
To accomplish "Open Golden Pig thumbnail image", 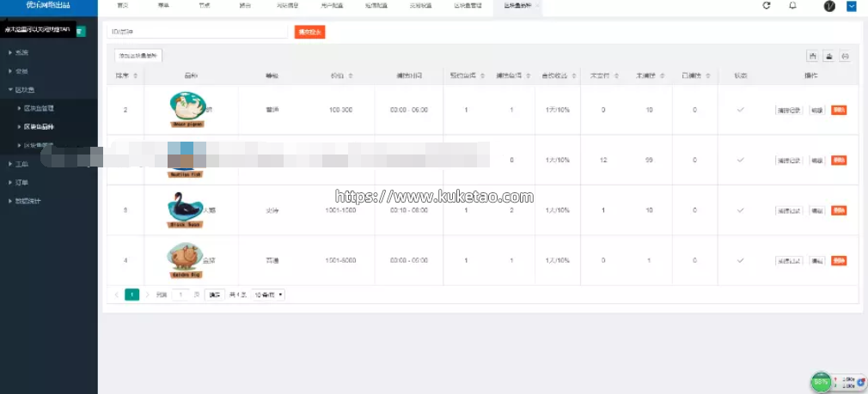I will (x=185, y=260).
